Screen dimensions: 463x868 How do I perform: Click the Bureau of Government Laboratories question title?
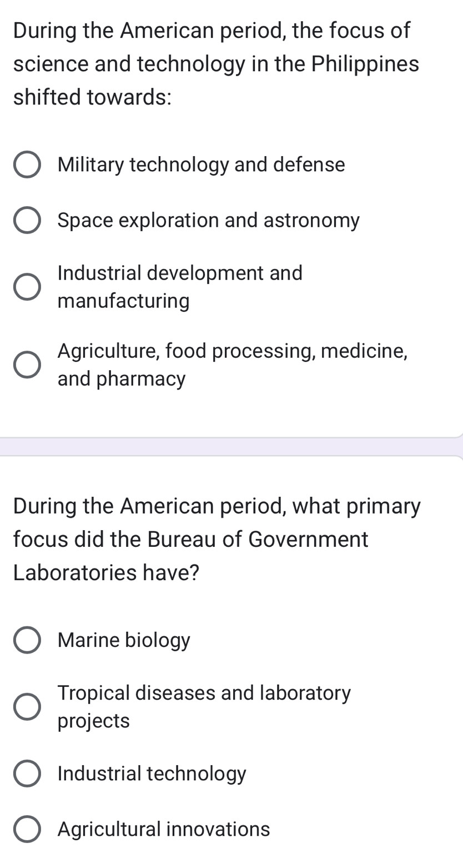click(x=217, y=539)
